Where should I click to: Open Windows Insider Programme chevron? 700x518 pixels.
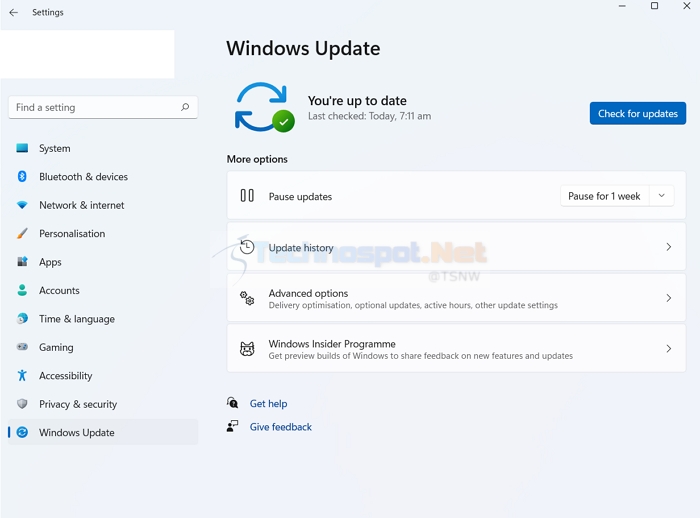[x=668, y=349]
